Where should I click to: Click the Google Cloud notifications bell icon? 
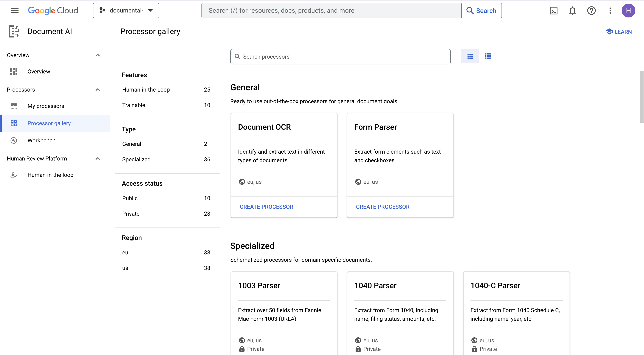point(572,11)
